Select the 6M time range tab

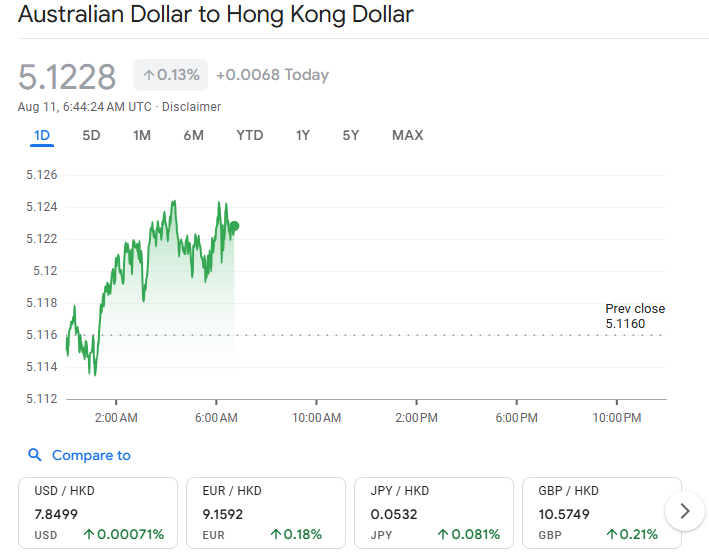click(193, 135)
